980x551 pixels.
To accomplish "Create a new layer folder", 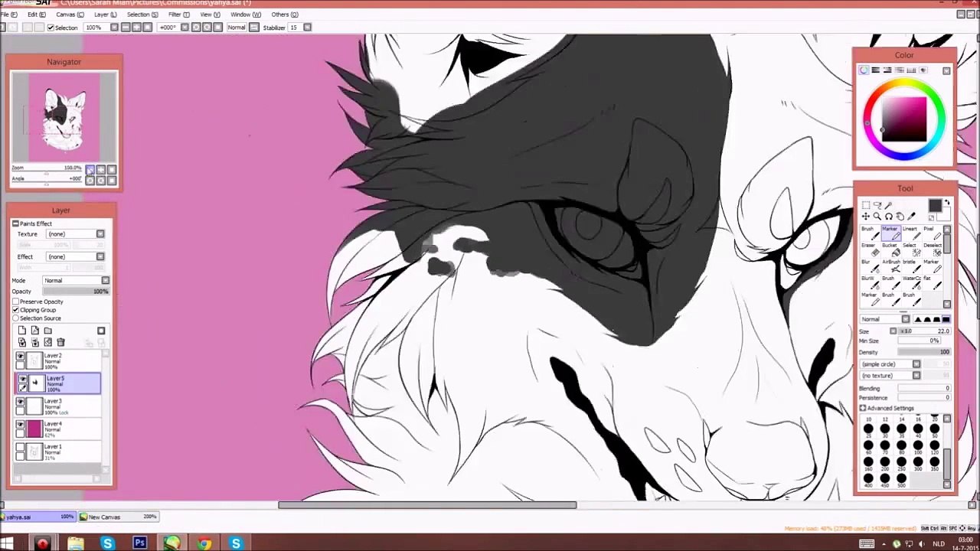I will [x=48, y=331].
